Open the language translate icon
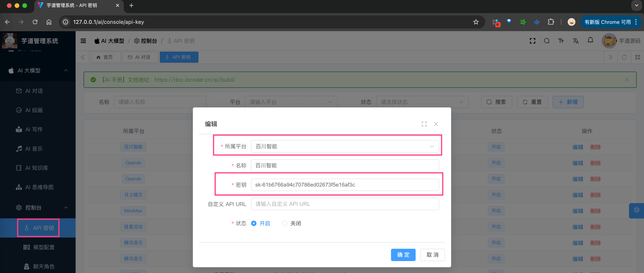The image size is (644, 273). click(576, 41)
